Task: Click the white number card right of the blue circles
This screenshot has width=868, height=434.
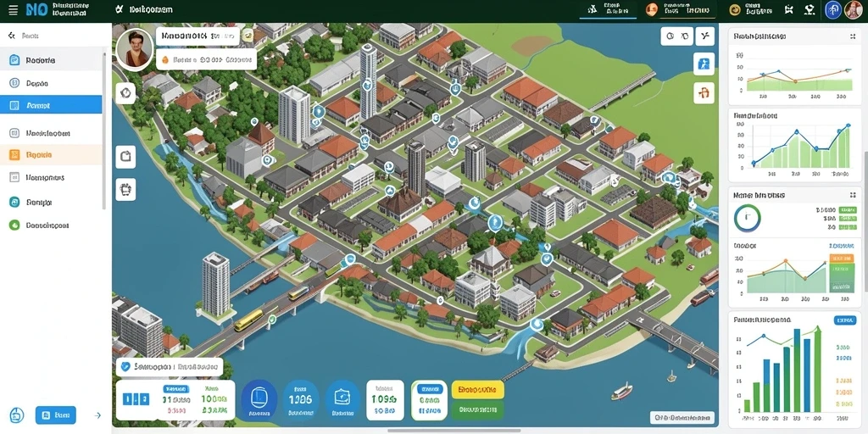Action: click(x=385, y=400)
